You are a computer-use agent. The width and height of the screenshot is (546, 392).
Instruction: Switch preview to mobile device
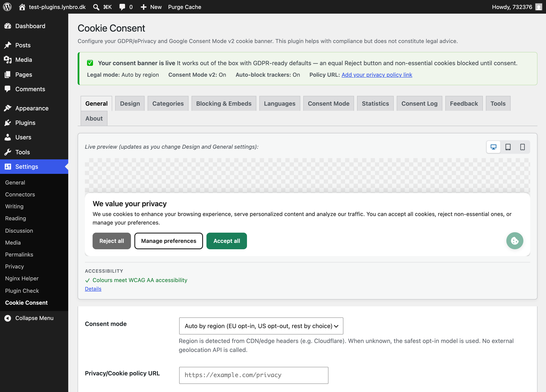[x=522, y=147]
